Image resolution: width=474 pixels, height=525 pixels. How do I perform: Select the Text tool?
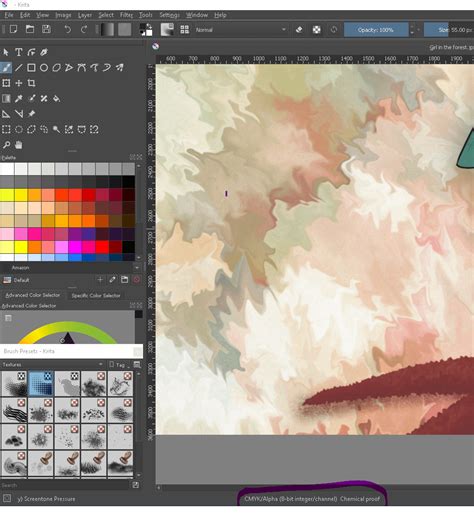pos(19,52)
